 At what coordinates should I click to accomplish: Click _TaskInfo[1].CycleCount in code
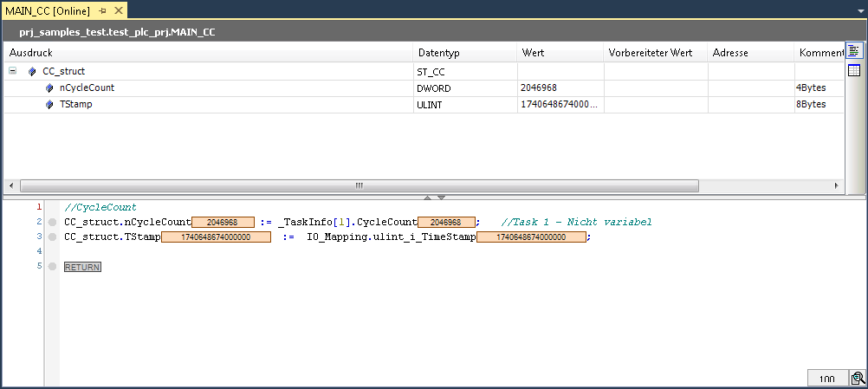tap(347, 223)
